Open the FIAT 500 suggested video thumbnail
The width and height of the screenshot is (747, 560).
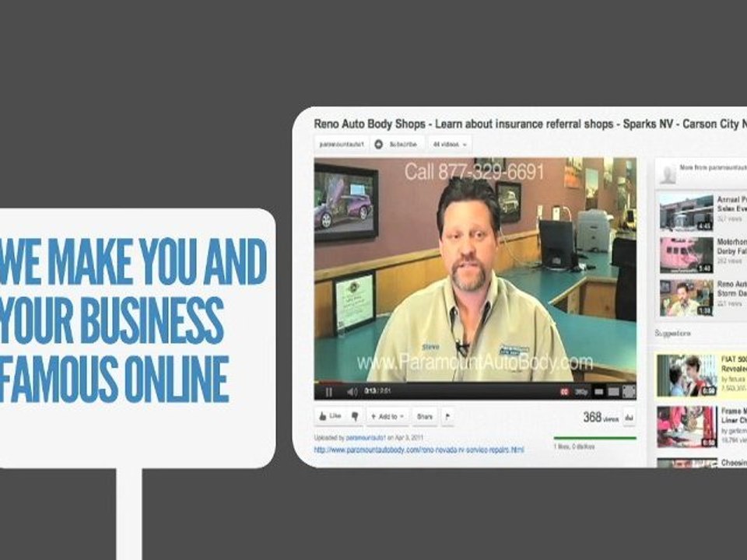click(686, 375)
